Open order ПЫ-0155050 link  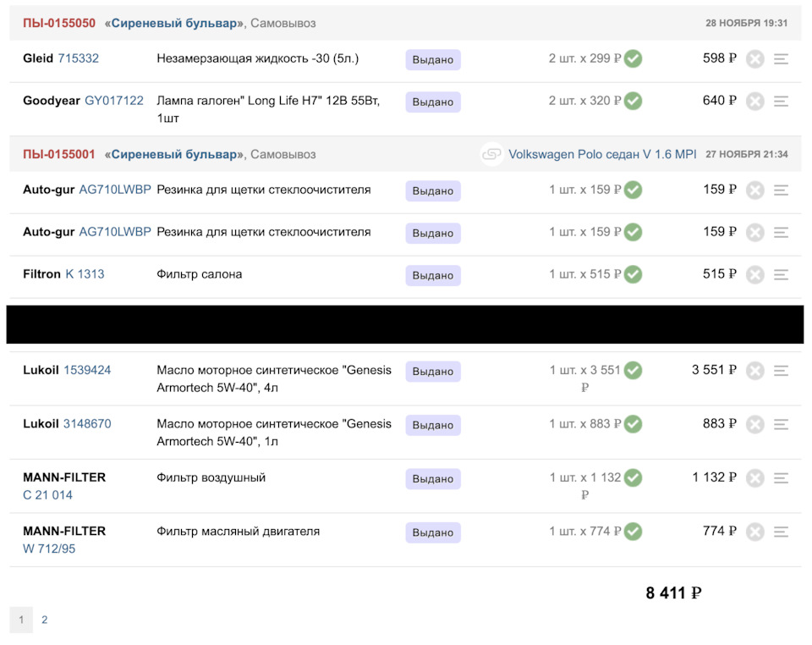tap(59, 24)
